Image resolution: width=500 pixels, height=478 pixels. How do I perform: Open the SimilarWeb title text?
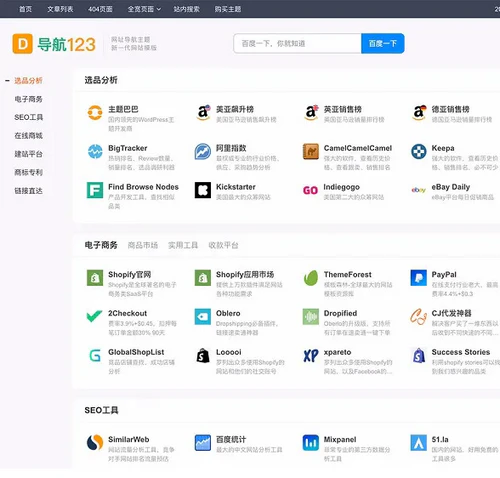point(129,439)
